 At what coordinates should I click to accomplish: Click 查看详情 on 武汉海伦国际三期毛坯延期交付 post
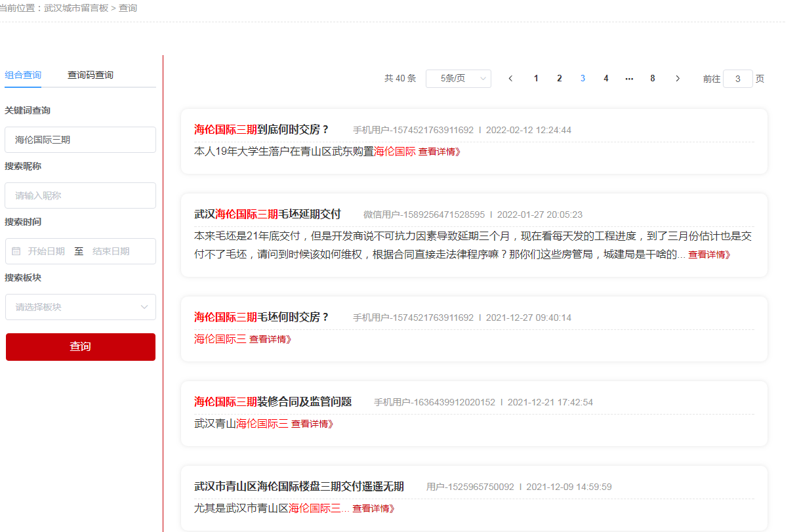coord(708,255)
